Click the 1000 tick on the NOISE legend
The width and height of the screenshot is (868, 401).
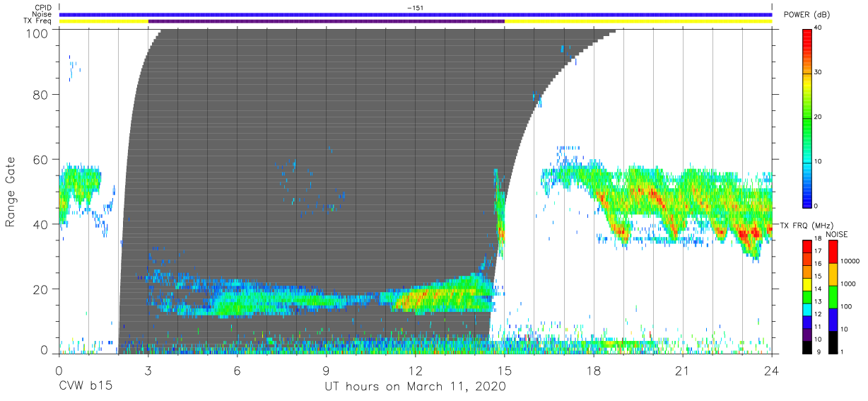pos(848,284)
